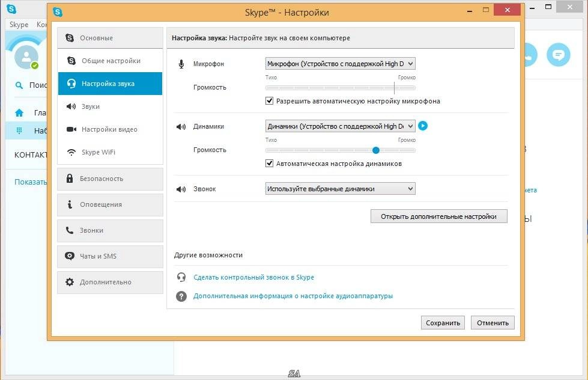This screenshot has height=380, width=588.
Task: Click the microphone icon beside Микрофон
Action: pyautogui.click(x=181, y=64)
